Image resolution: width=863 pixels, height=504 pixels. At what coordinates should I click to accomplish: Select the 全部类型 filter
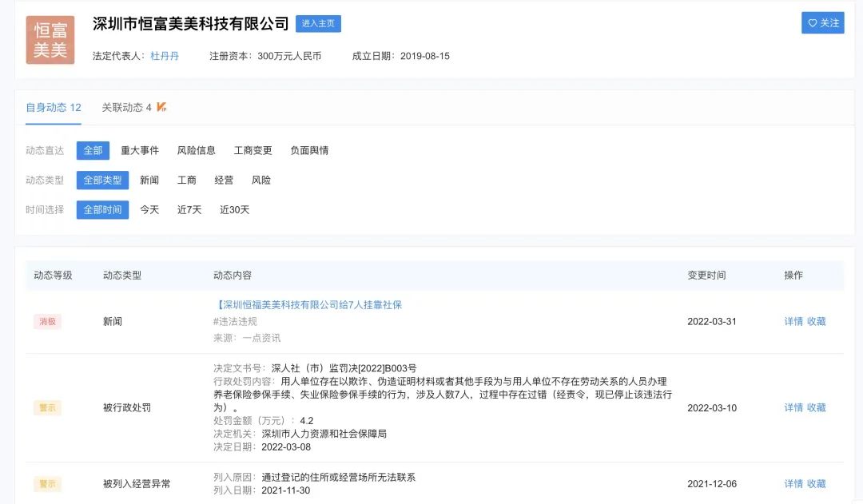(102, 180)
